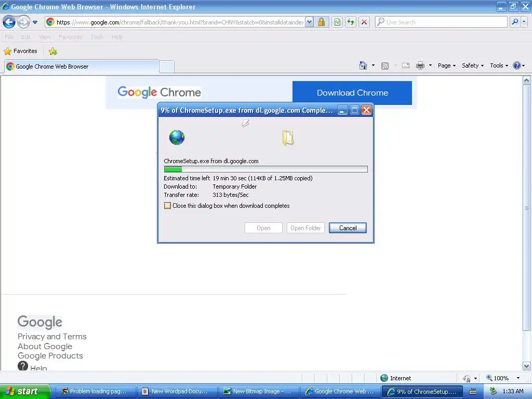Viewport: 532px width, 399px height.
Task: Click the Google Chrome logo
Action: tap(159, 92)
